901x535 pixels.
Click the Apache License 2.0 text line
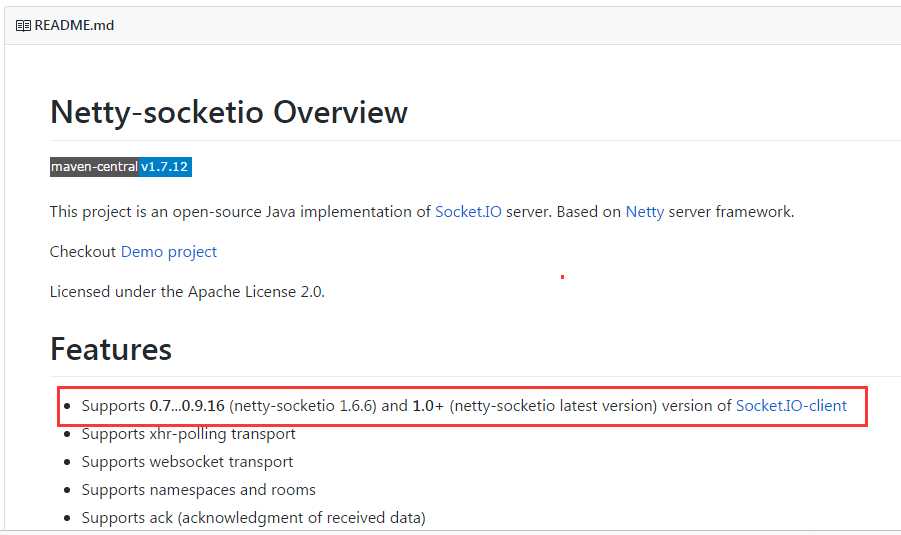coord(187,292)
